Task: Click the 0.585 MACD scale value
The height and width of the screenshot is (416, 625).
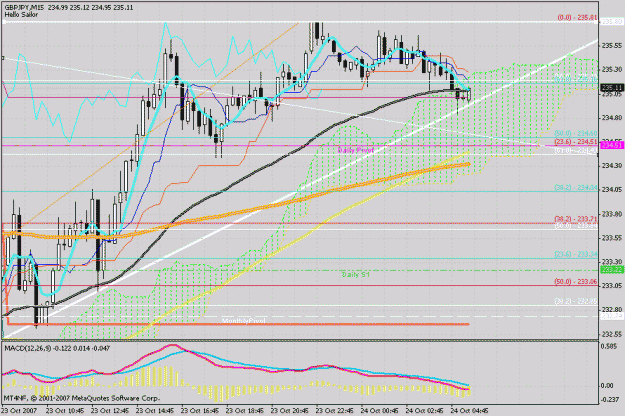Action: 609,347
